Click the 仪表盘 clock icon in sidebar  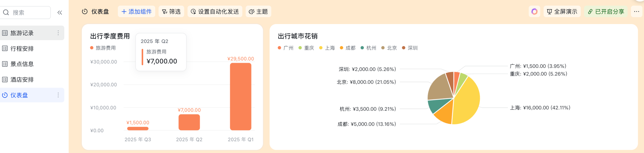[5, 95]
